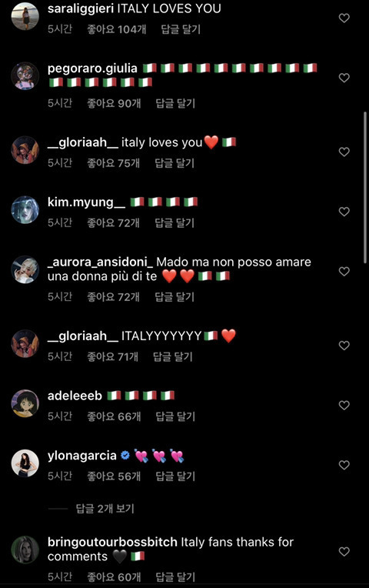
Task: Like the 'italy loves you' comment heart
Action: [x=344, y=152]
